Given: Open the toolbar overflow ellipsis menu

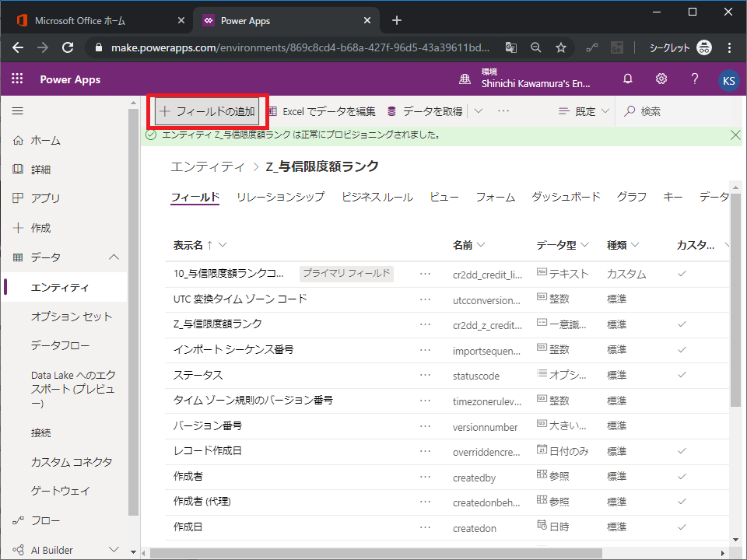Looking at the screenshot, I should [x=503, y=111].
